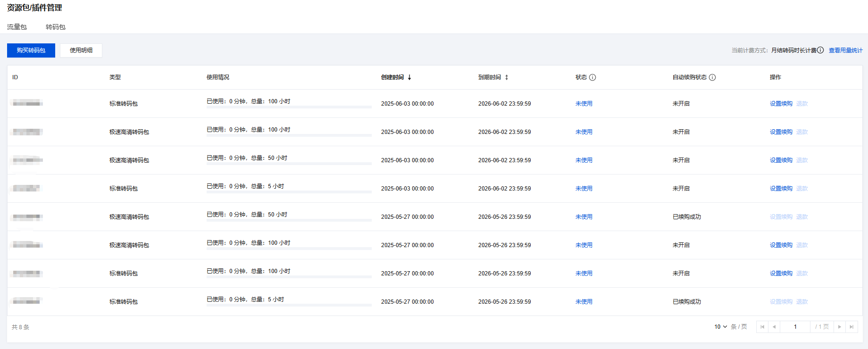The width and height of the screenshot is (868, 349).
Task: Click the 购买转码包 button
Action: pyautogui.click(x=31, y=50)
